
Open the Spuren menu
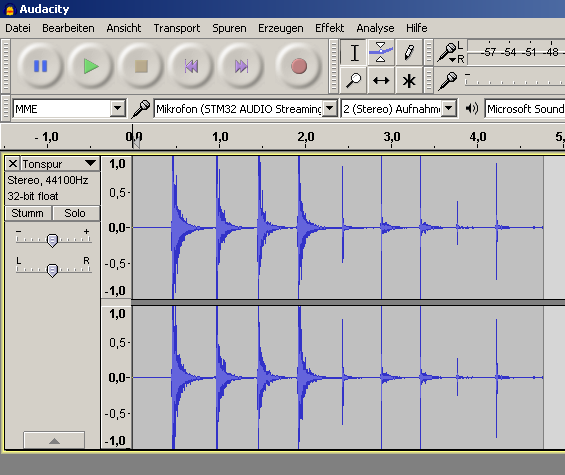(229, 28)
